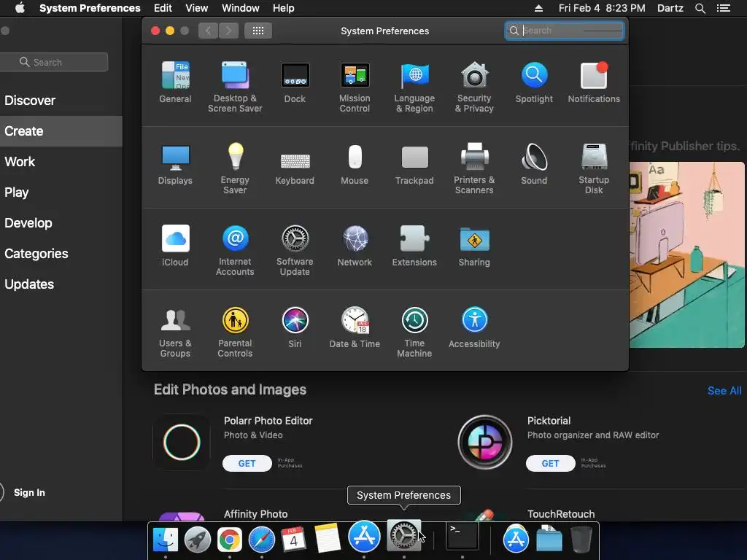747x560 pixels.
Task: Focus the System Preferences search field
Action: 565,31
